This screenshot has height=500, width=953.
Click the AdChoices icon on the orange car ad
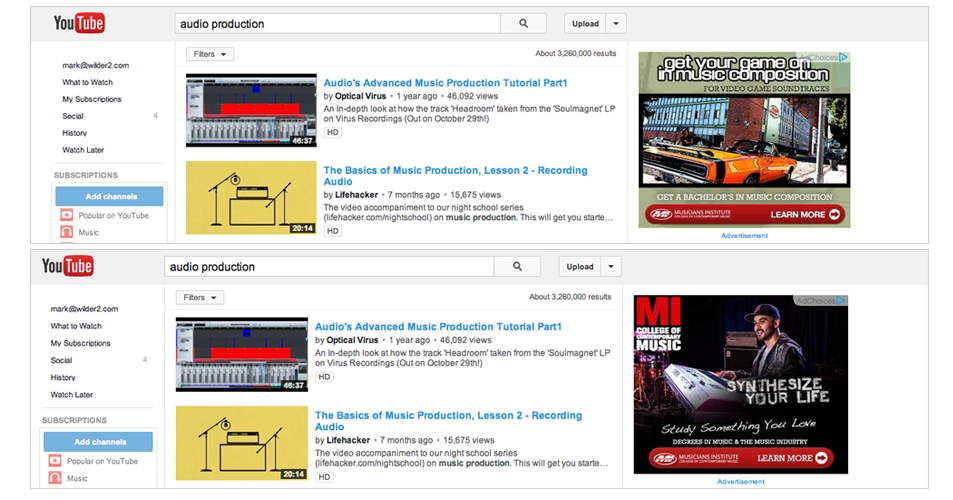[x=843, y=57]
